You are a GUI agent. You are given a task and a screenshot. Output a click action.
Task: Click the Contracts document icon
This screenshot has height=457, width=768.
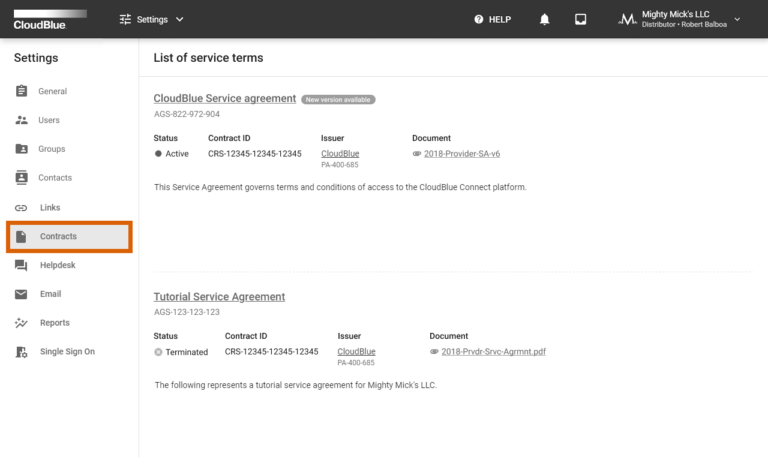[21, 236]
